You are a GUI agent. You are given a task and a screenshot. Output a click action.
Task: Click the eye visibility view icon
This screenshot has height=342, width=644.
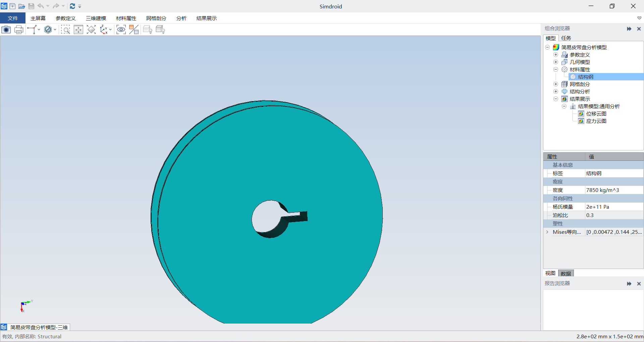121,30
